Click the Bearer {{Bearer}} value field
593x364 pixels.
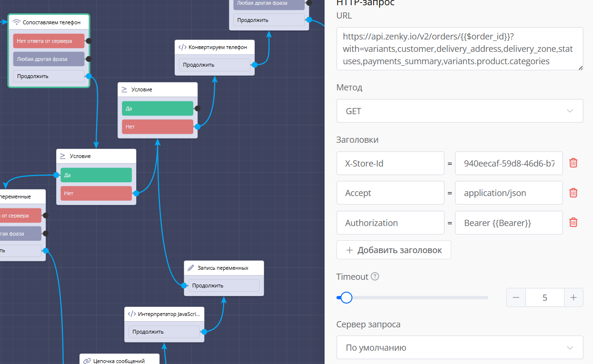point(508,223)
